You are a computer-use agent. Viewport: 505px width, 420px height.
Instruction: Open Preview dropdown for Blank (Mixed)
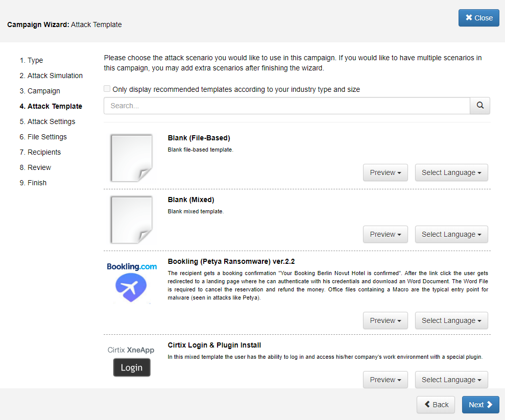coord(385,234)
